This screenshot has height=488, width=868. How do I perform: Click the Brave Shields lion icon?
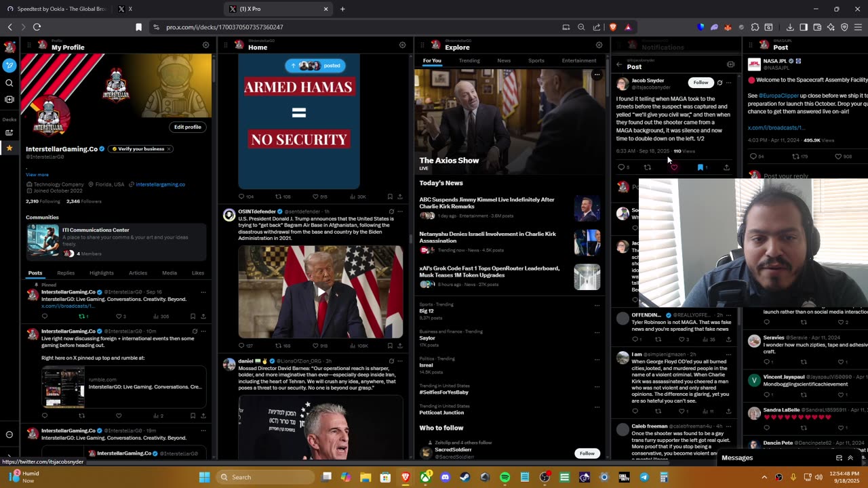pyautogui.click(x=613, y=27)
